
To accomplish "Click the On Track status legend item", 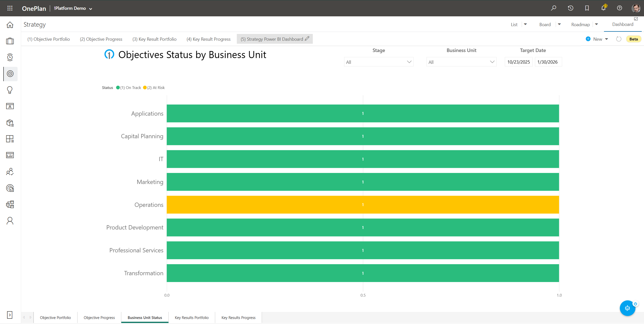I will click(129, 87).
